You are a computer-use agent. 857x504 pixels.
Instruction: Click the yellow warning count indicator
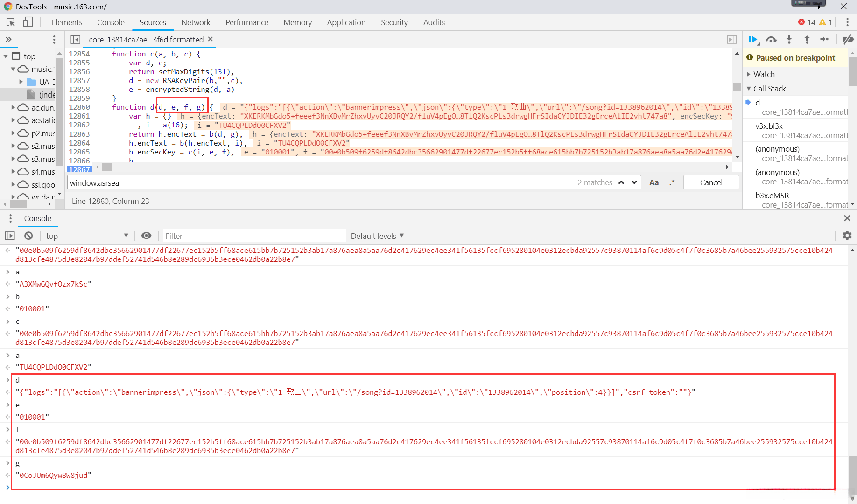tap(826, 22)
